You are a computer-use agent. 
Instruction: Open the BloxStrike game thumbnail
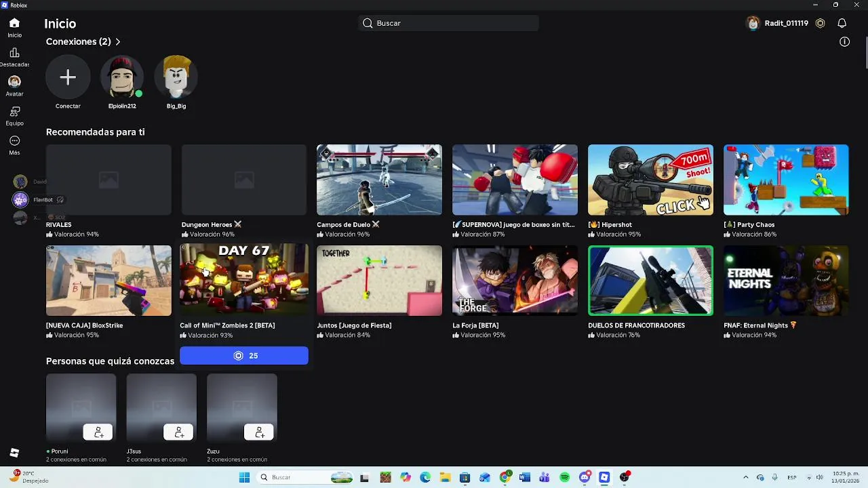108,281
